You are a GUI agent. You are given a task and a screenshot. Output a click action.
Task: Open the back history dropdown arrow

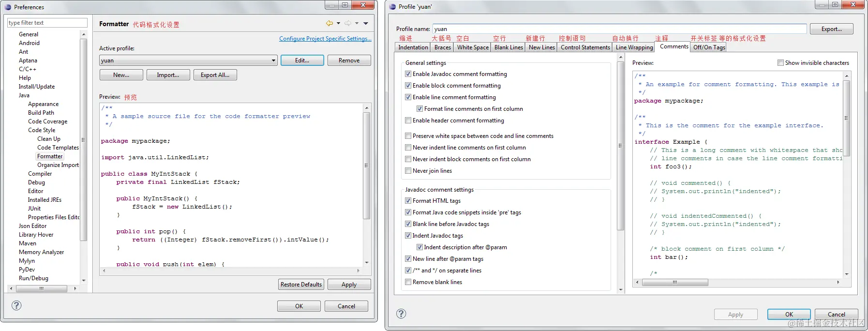click(x=338, y=23)
